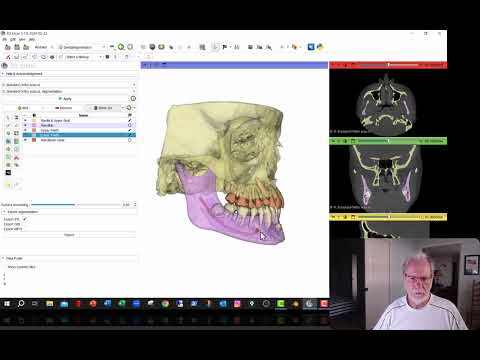
Task: Toggle visibility of Lower Teeth segment
Action: pos(25,135)
